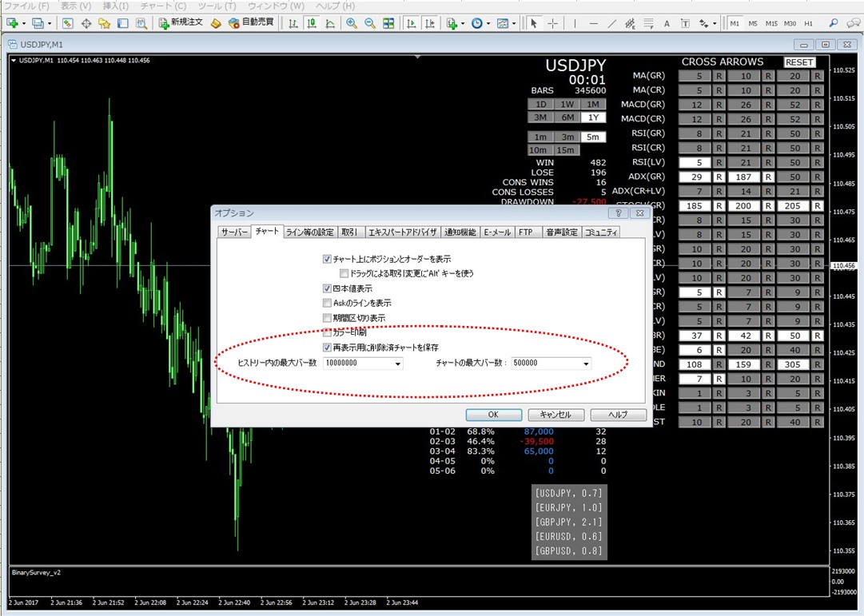Open the Navigator panel (star folder icon)
Screen dimensions: 864x616
[104, 23]
